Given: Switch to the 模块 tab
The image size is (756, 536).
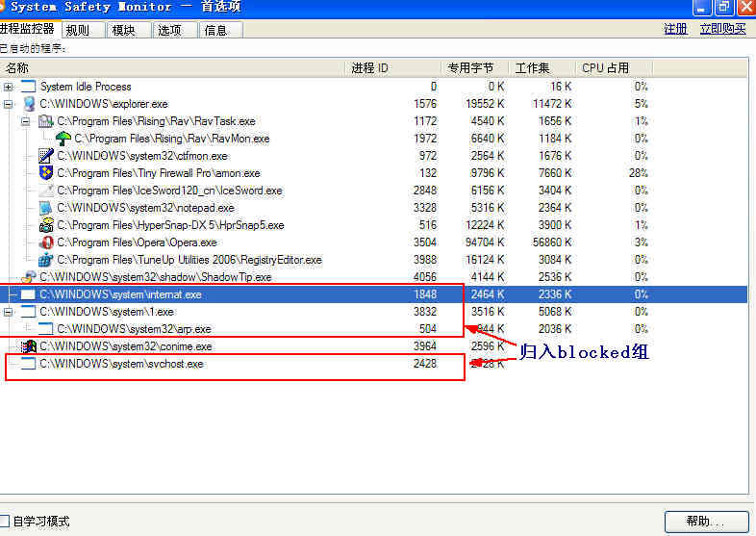Looking at the screenshot, I should click(129, 31).
